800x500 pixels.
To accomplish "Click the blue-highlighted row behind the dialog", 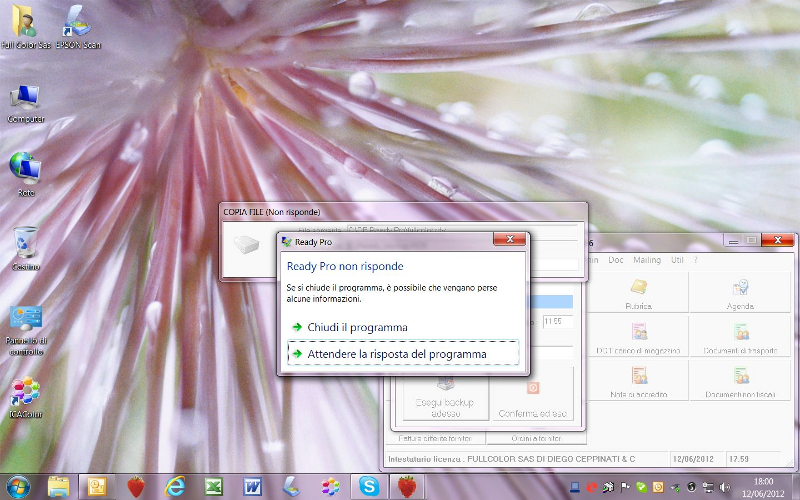I will 552,302.
